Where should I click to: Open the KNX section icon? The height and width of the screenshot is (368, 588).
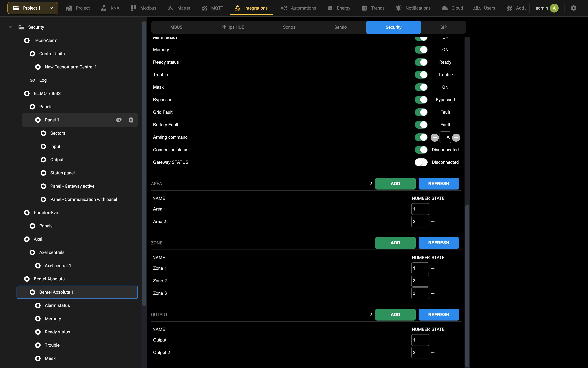104,8
